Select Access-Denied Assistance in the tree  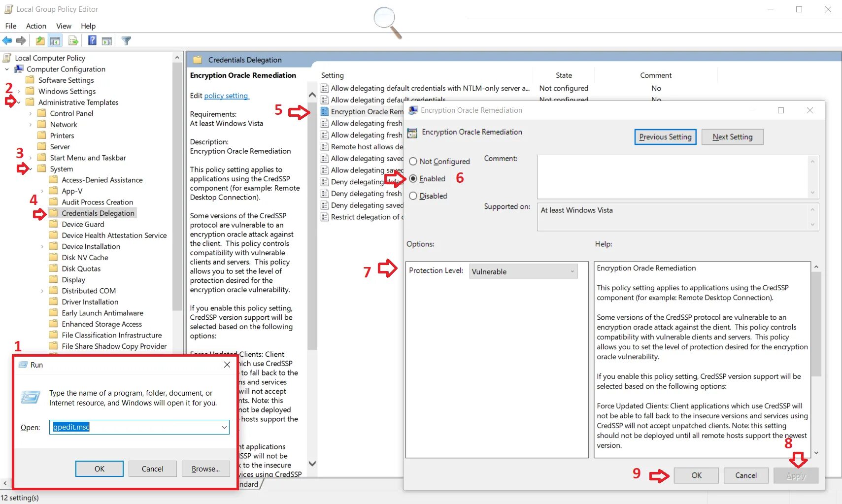coord(102,180)
